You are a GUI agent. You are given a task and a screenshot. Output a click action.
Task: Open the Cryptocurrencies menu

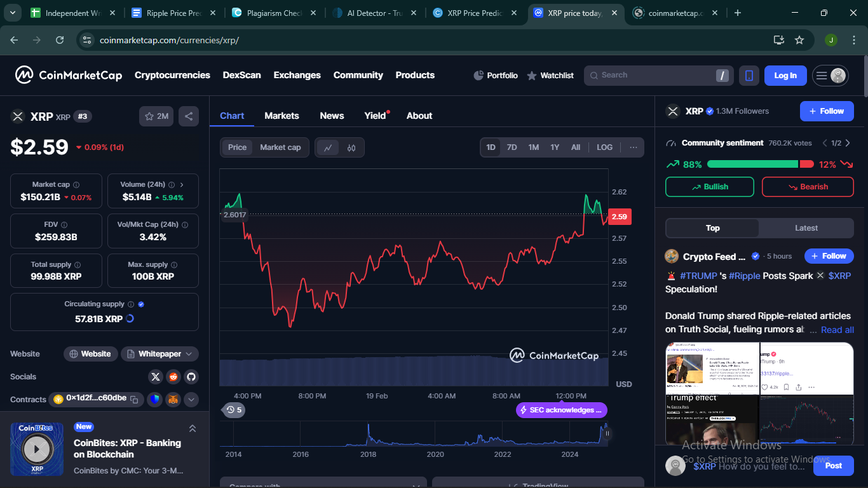click(x=172, y=75)
